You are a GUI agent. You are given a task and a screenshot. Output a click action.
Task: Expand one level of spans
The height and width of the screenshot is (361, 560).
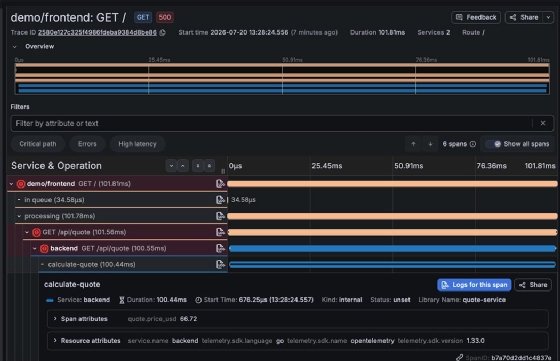coord(171,166)
